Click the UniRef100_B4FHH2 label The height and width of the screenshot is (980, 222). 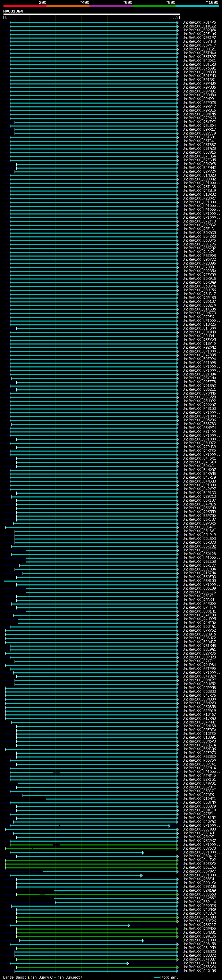(x=199, y=168)
